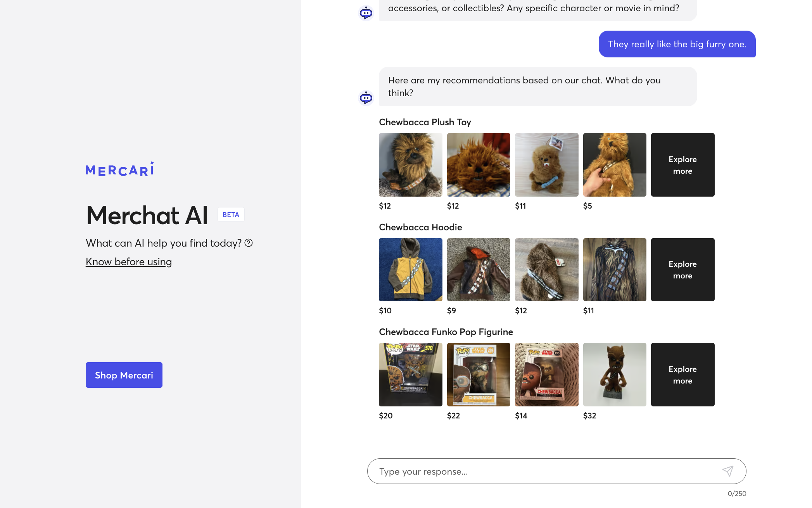Click the $9 price label
The height and width of the screenshot is (508, 812).
[451, 311]
